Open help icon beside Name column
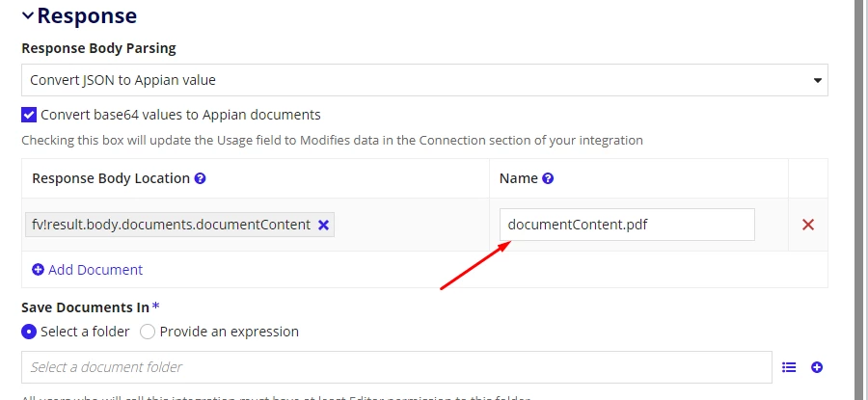868x400 pixels. click(548, 178)
